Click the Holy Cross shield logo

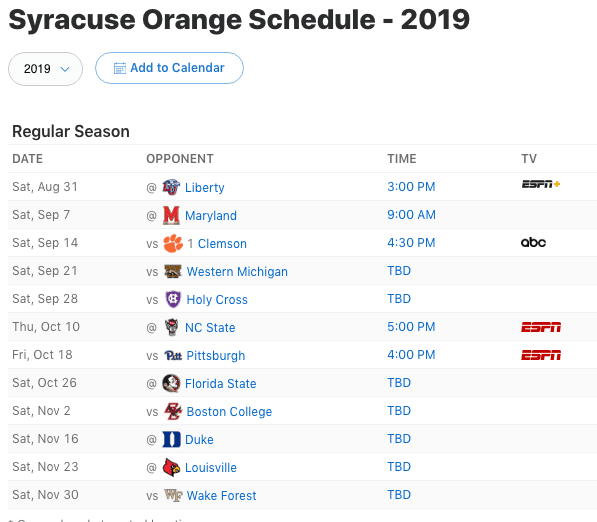click(173, 299)
